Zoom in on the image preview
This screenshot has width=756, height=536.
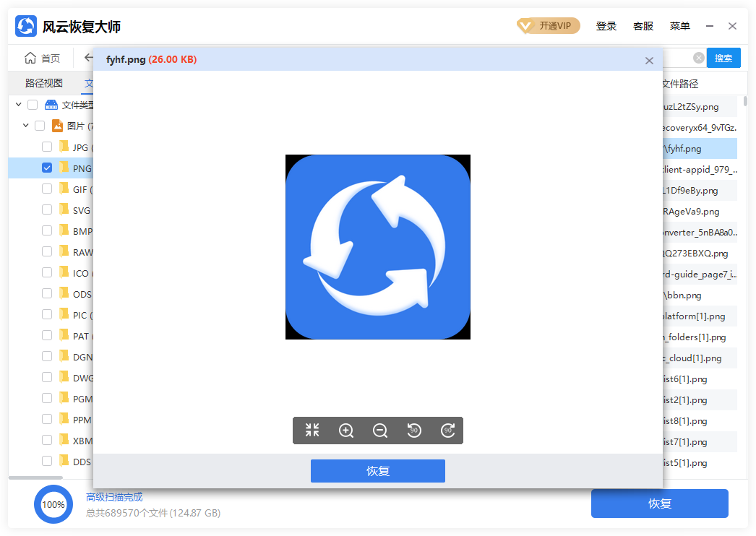click(345, 430)
